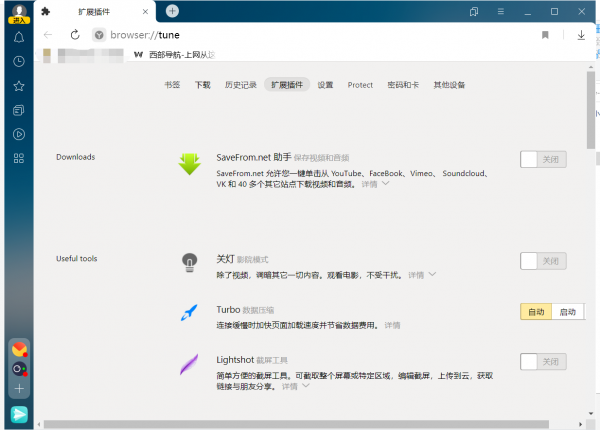
Task: Set Turbo mode to 自动
Action: (536, 312)
